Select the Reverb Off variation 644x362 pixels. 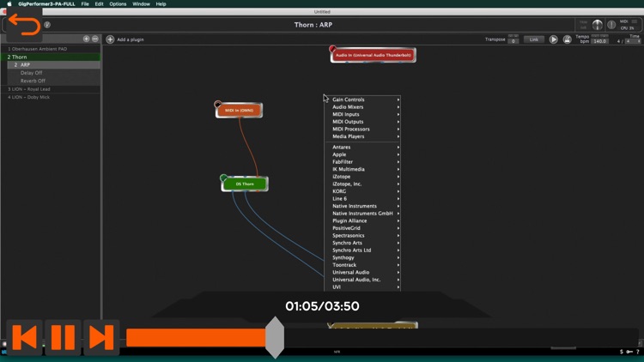pos(54,81)
